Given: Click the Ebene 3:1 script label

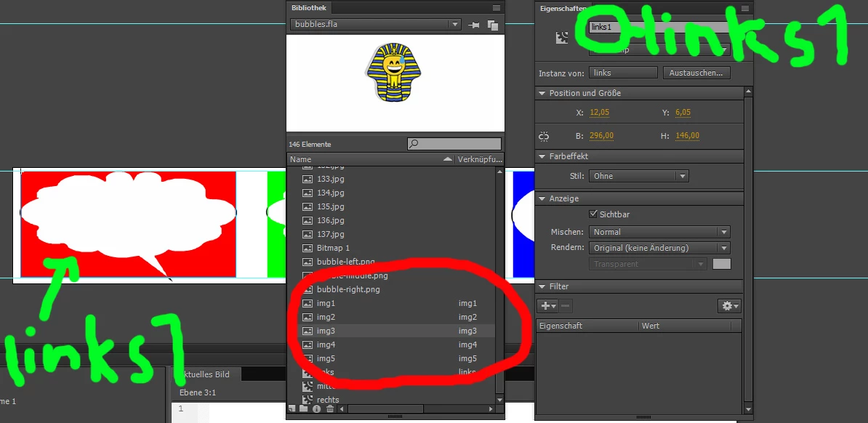Looking at the screenshot, I should click(x=198, y=392).
